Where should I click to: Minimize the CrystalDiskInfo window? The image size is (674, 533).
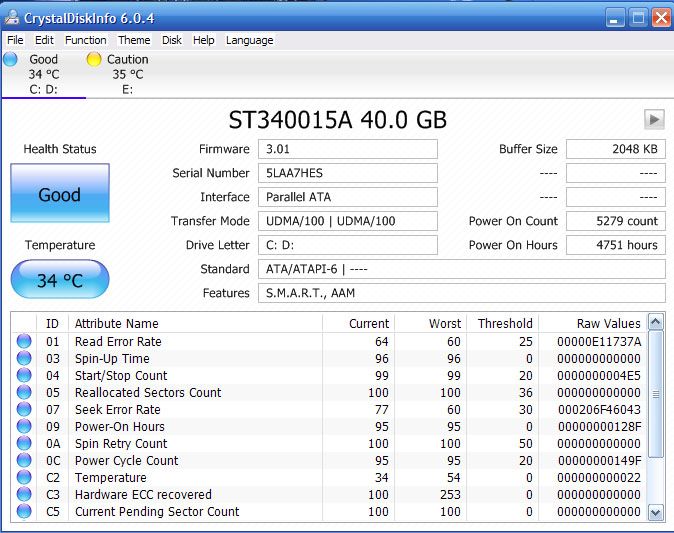pos(615,18)
